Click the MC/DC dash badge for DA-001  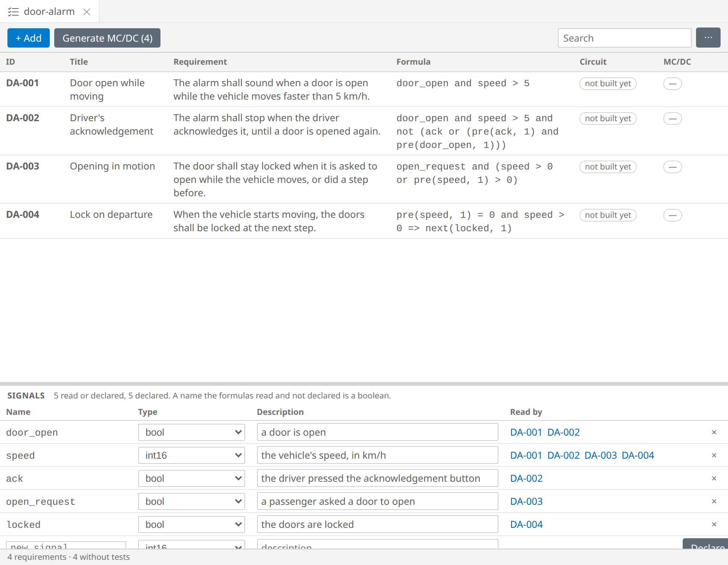point(672,84)
